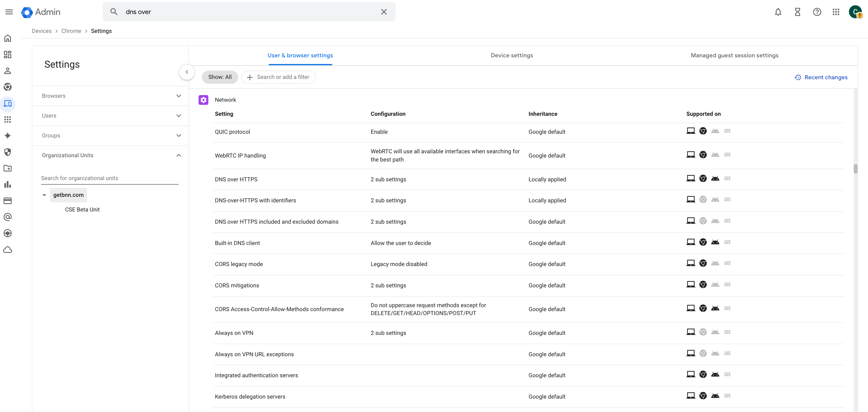Click the organizational units search field
Image resolution: width=868 pixels, height=412 pixels.
pyautogui.click(x=110, y=178)
